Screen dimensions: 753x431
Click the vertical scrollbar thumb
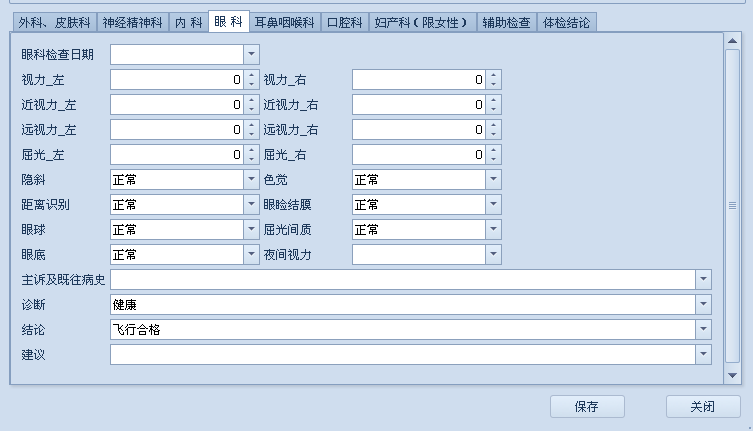[x=732, y=206]
